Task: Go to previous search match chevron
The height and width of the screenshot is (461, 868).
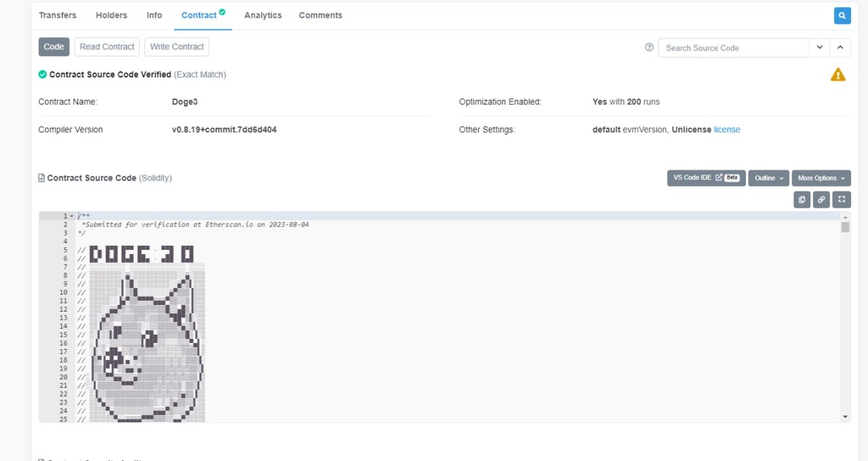Action: pos(840,48)
